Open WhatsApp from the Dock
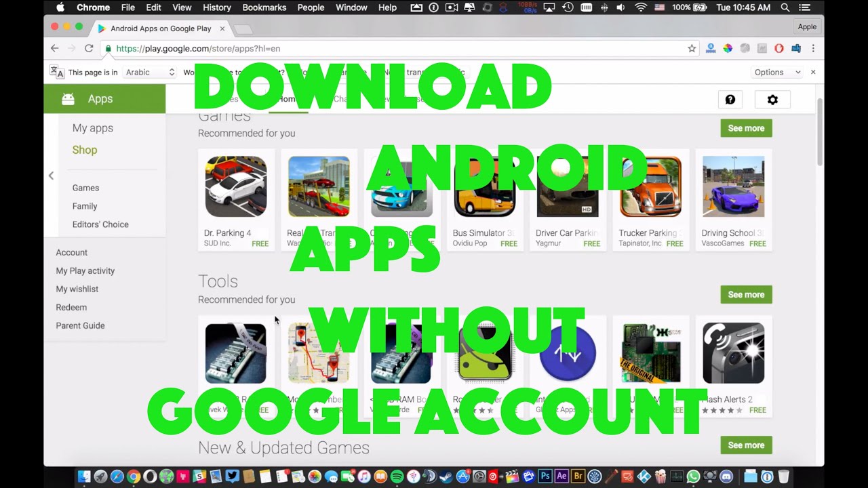Screen dimensions: 868x488 click(x=693, y=476)
